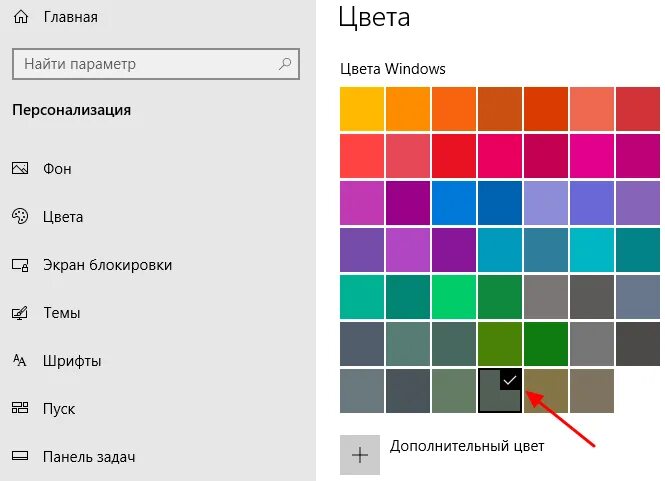
Task: Select the checked dark gray-green swatch
Action: coord(500,391)
